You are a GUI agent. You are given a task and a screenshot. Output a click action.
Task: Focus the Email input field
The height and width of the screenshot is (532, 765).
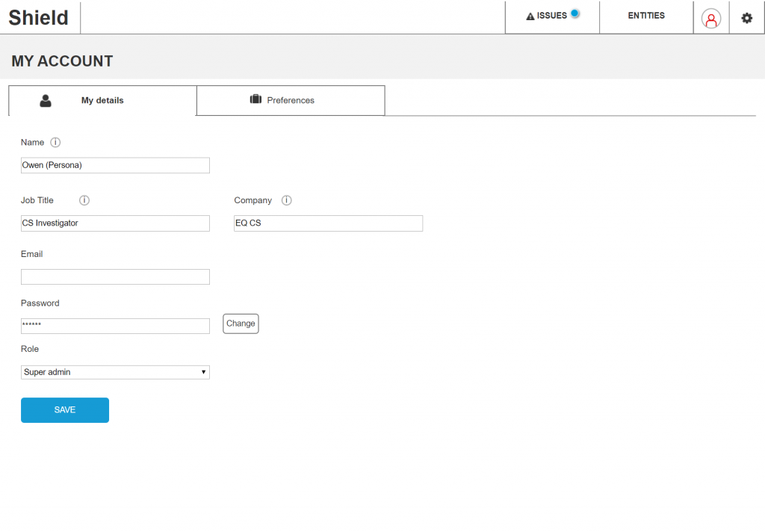(x=115, y=277)
